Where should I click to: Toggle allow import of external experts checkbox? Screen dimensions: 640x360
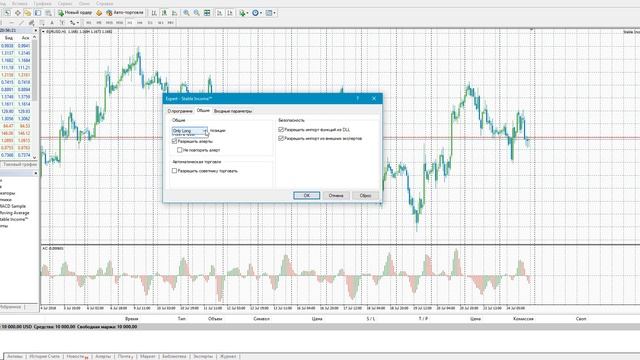pyautogui.click(x=281, y=138)
